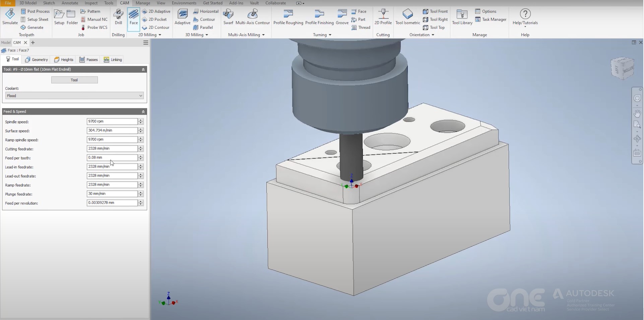The width and height of the screenshot is (644, 320).
Task: Add a new Folder to job
Action: click(x=72, y=17)
